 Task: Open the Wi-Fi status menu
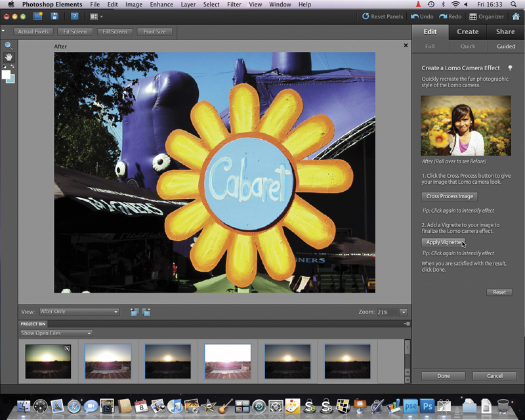(455, 5)
